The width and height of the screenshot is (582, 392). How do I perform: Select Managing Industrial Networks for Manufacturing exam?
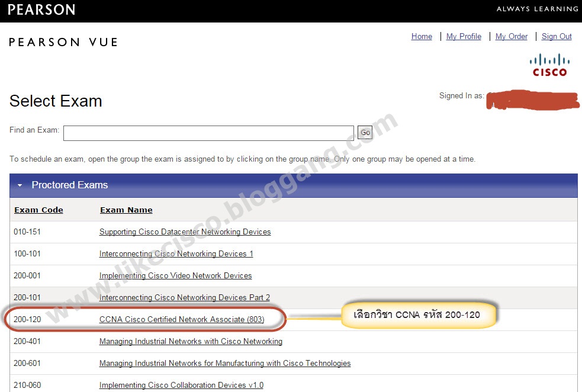click(x=225, y=363)
